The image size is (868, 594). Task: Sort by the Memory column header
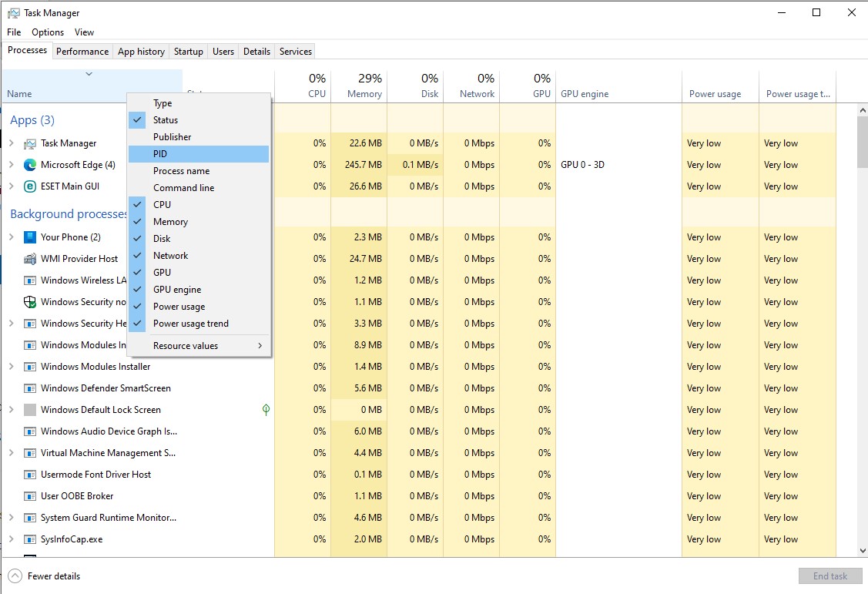click(x=359, y=86)
